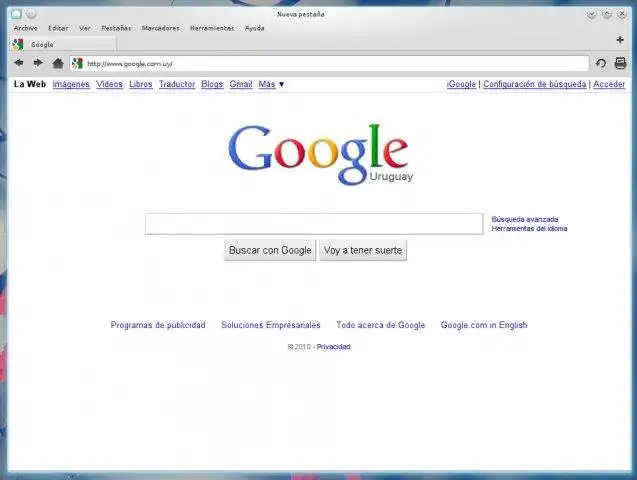The image size is (637, 480).
Task: Reload the page with refresh icon
Action: pos(601,63)
